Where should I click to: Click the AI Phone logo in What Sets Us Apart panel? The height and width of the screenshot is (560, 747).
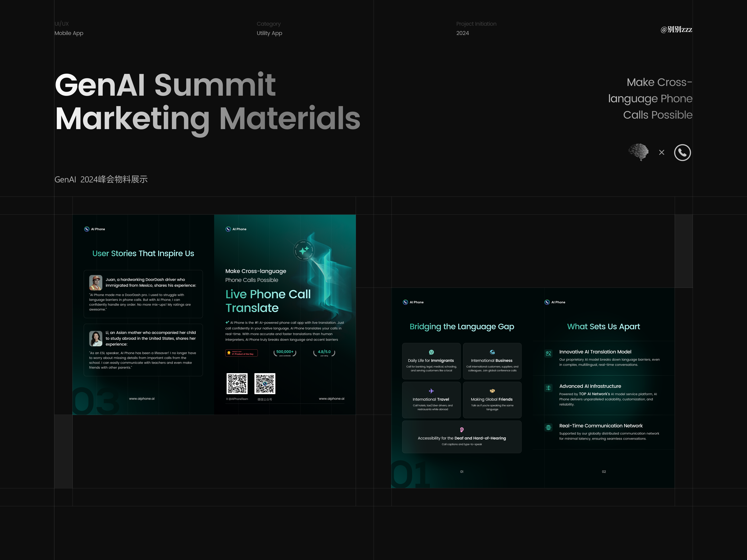(x=555, y=302)
